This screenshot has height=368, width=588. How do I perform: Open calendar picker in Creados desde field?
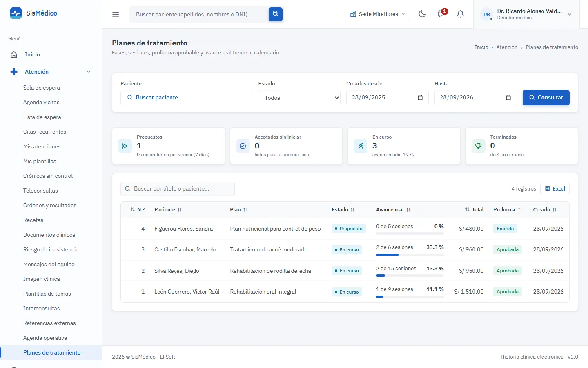(x=420, y=98)
